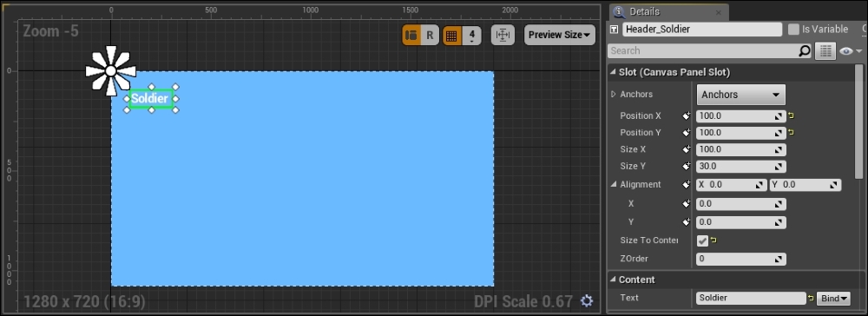Edit the Content Text field Soldier
The image size is (868, 316).
click(751, 299)
